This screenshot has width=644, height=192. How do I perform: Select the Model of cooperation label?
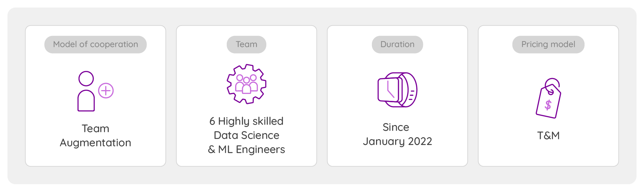(x=96, y=44)
